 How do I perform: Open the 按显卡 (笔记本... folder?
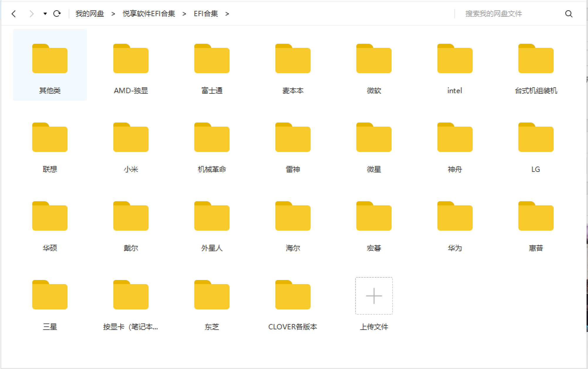click(x=131, y=295)
